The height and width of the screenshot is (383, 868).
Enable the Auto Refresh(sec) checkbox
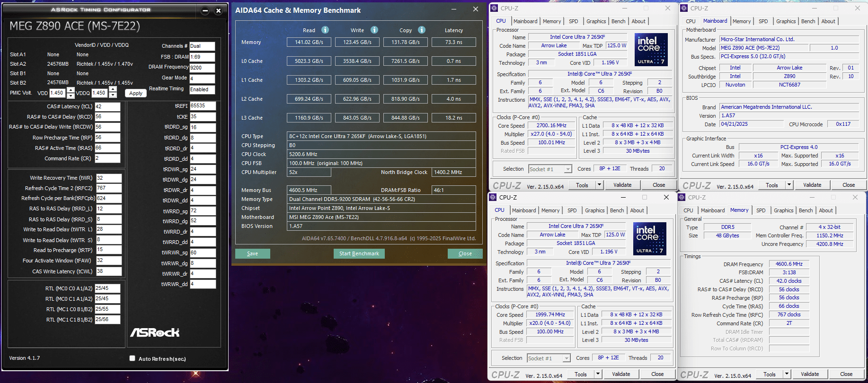[133, 358]
